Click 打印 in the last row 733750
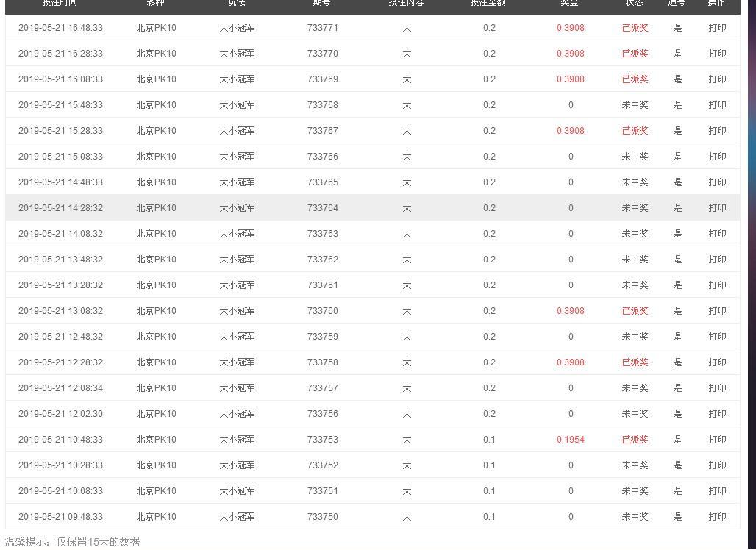 click(x=717, y=517)
